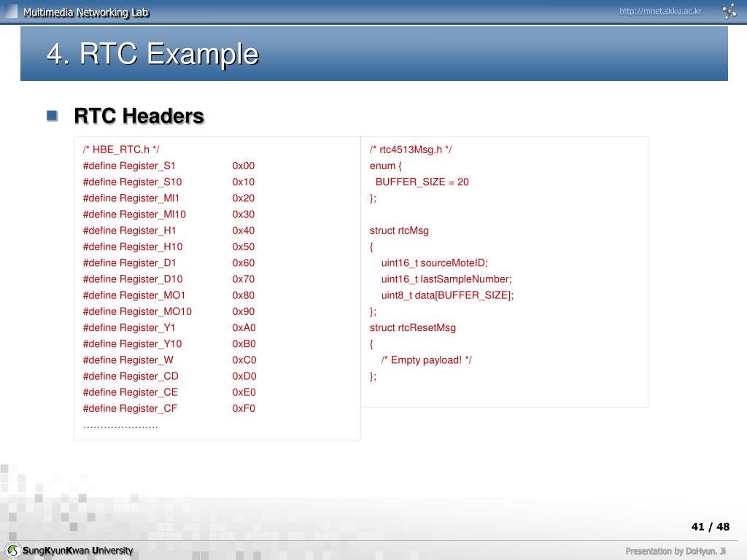
Task: Click the dotted ellipsis line under Register_CF
Action: (120, 427)
